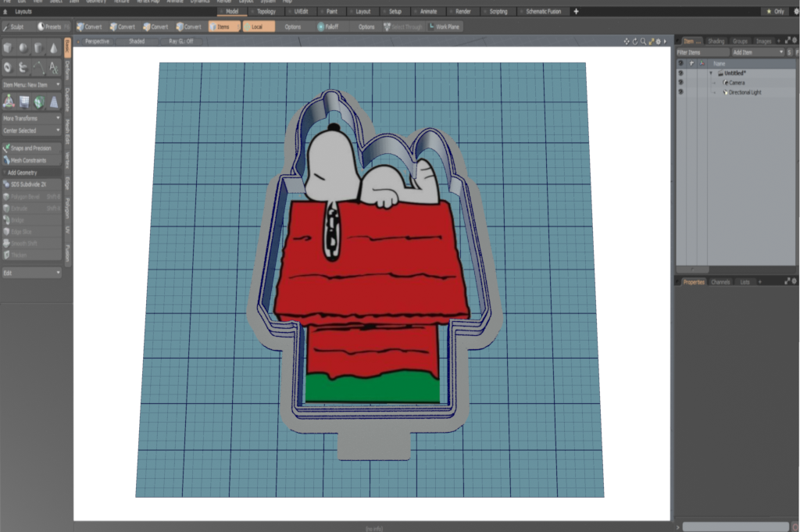Toggle visibility of Directional Light

pyautogui.click(x=680, y=92)
